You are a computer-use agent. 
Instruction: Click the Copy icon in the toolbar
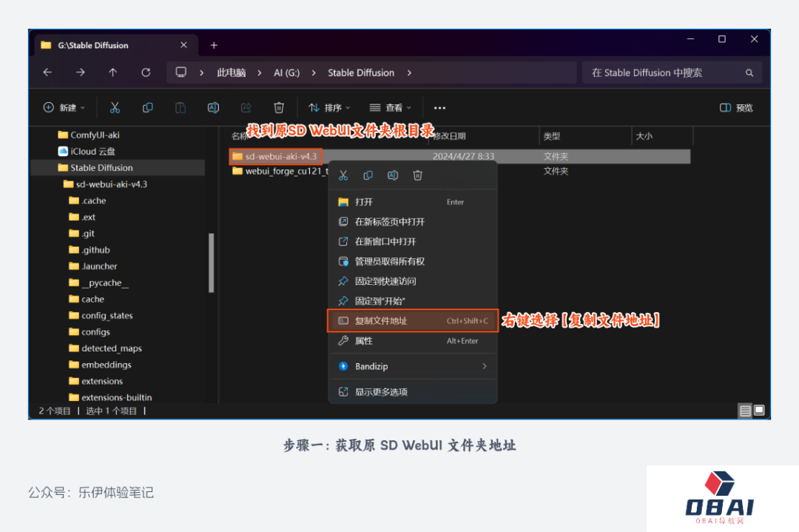pyautogui.click(x=148, y=107)
